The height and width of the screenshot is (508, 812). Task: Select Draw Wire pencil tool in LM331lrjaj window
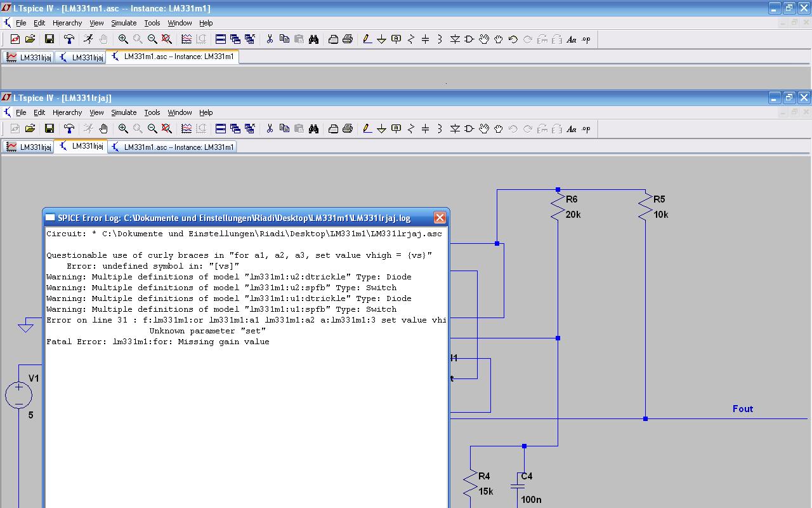[x=367, y=128]
